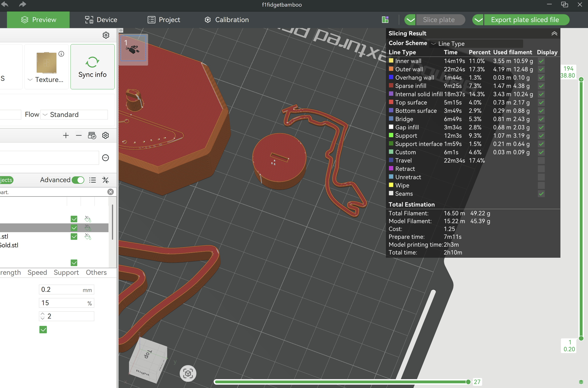This screenshot has width=588, height=388.
Task: Switch to the Device tab
Action: tap(101, 20)
